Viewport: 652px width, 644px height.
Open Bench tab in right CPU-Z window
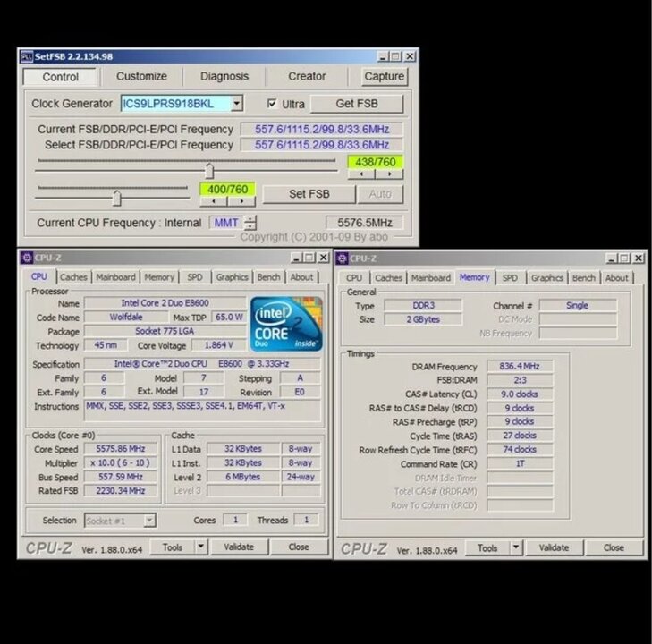584,278
